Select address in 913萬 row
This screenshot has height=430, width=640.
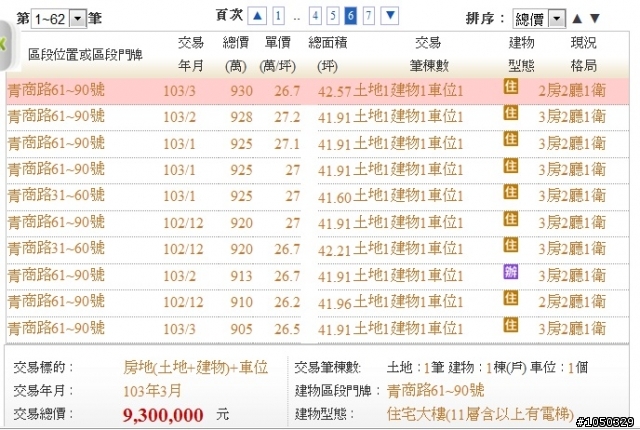tap(56, 275)
